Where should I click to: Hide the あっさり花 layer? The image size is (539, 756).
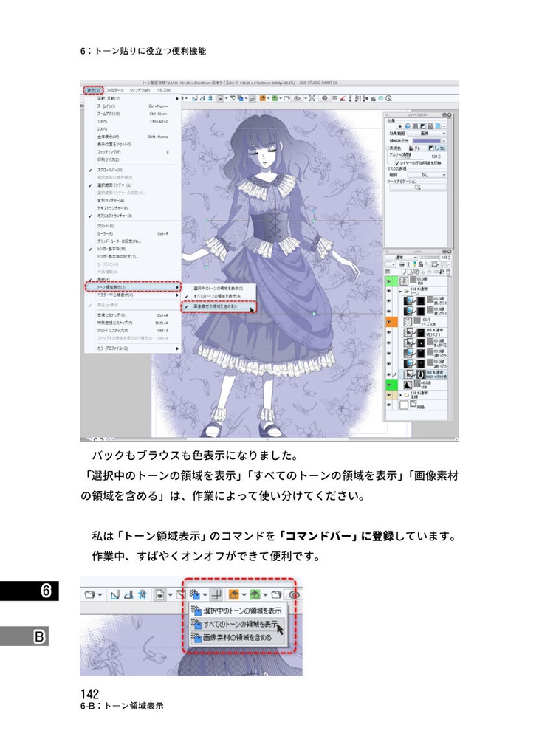pos(388,343)
